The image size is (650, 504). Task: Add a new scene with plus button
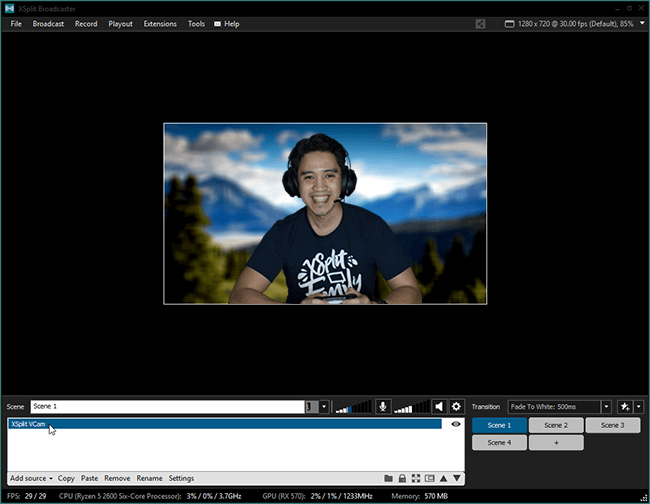556,443
